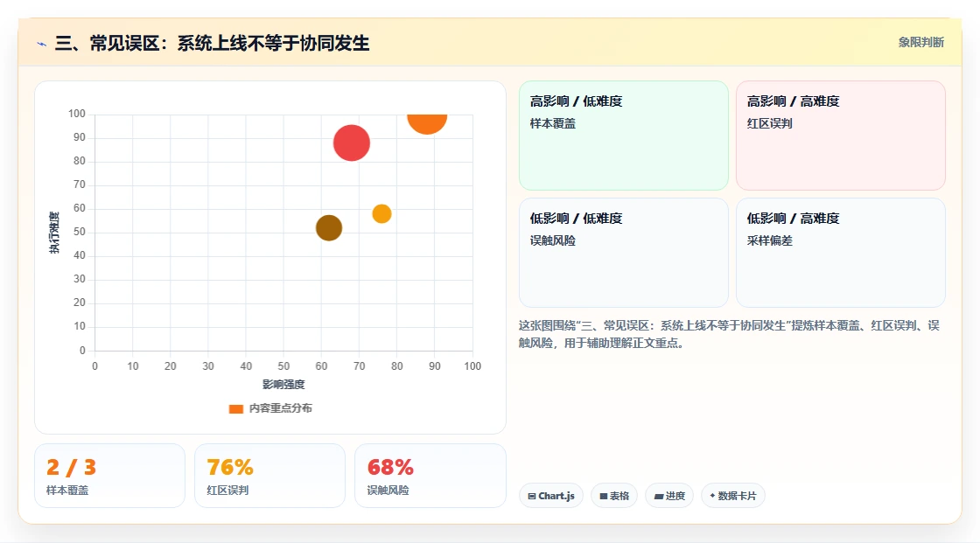Click the lightning icon before the section title
This screenshot has height=543, width=980.
tap(41, 44)
